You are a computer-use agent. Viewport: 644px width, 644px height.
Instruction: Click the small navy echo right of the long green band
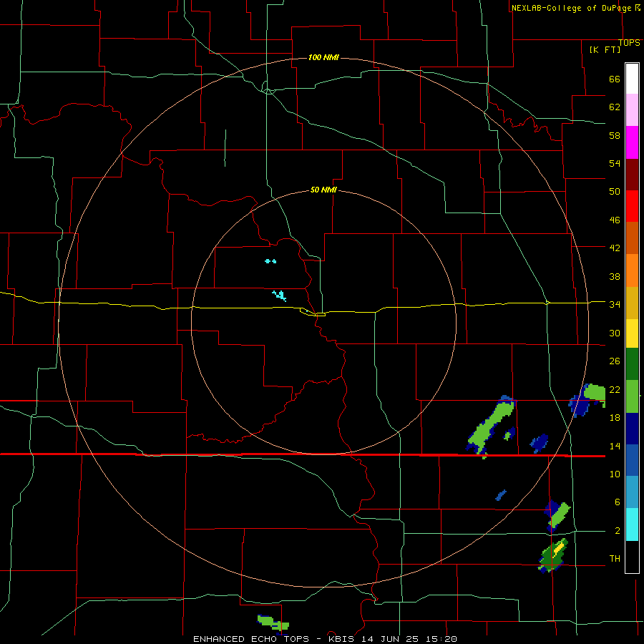coord(509,434)
